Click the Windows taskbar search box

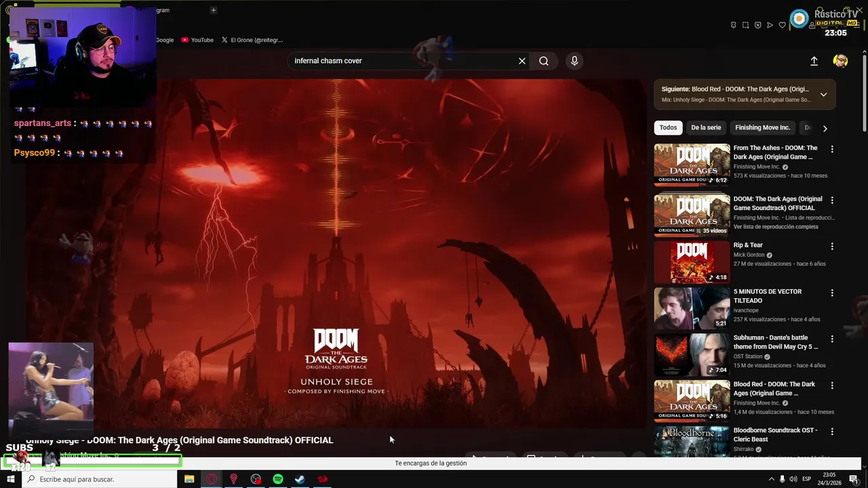[x=100, y=479]
